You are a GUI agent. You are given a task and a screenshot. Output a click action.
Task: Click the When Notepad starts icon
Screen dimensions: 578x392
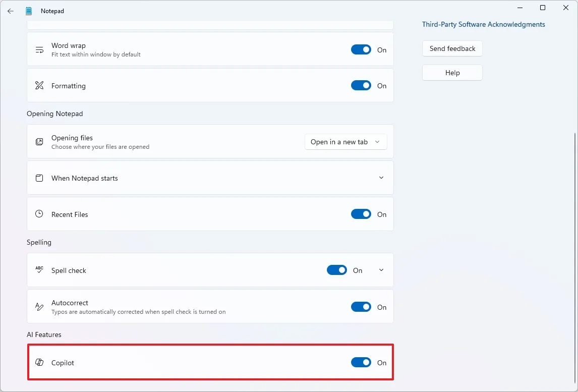pos(39,178)
